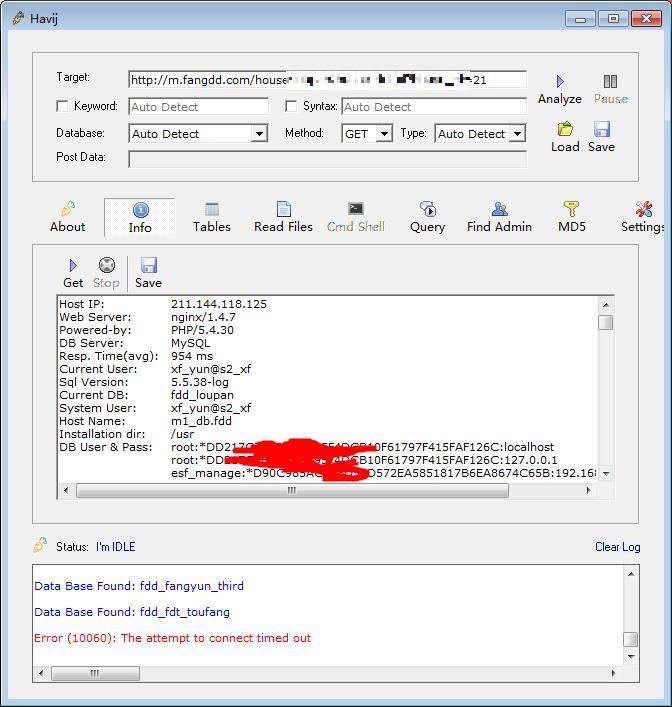Click the Clear Log link
Viewport: 672px width, 707px height.
(617, 547)
